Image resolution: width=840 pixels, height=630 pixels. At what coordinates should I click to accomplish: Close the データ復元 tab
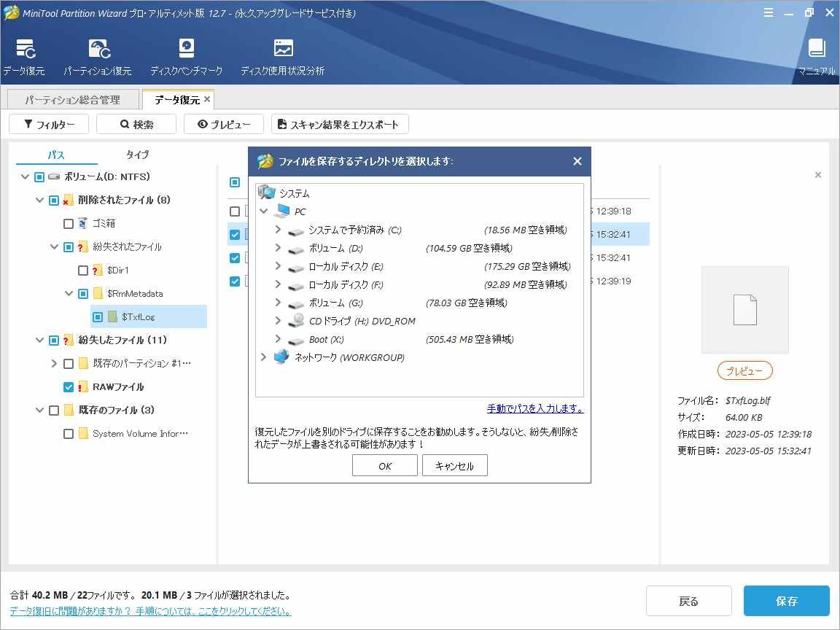207,99
